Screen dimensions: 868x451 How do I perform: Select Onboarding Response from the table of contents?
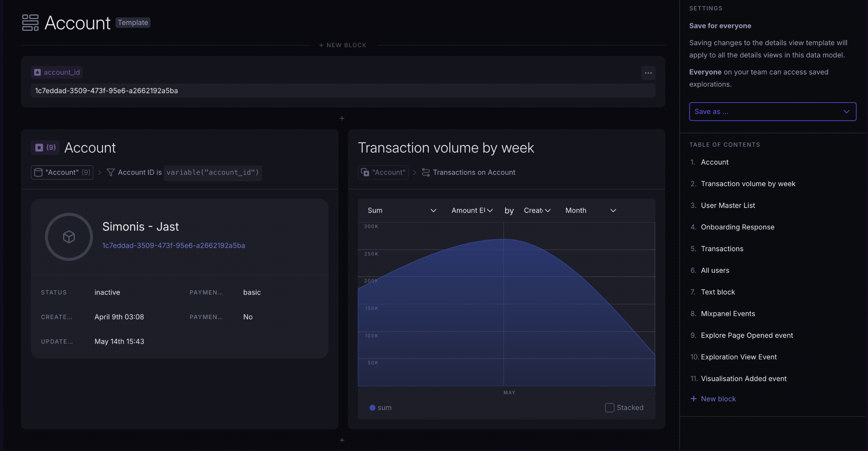coord(737,227)
